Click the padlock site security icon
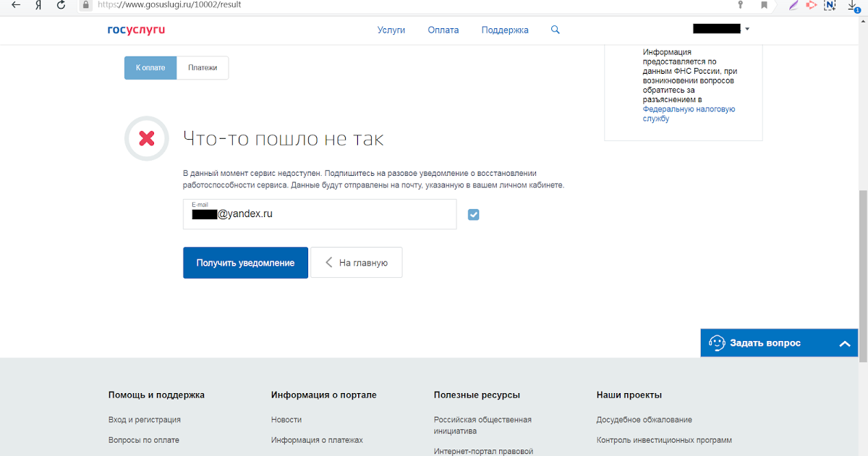The image size is (868, 456). tap(86, 4)
